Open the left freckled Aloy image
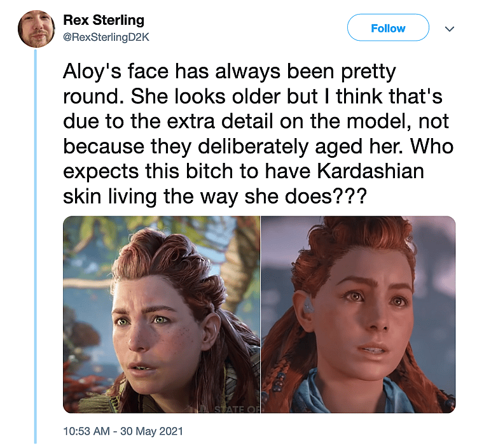The image size is (477, 448). point(162,314)
